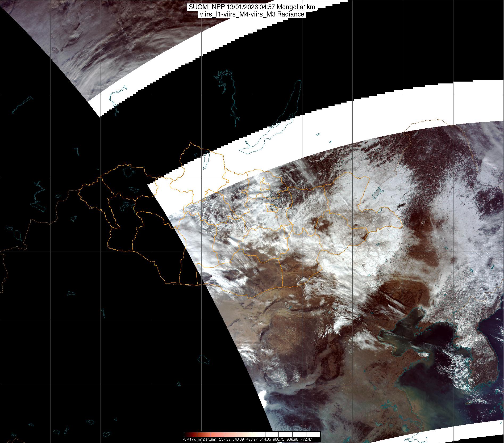Click the '772.47' legend value

[x=307, y=439]
